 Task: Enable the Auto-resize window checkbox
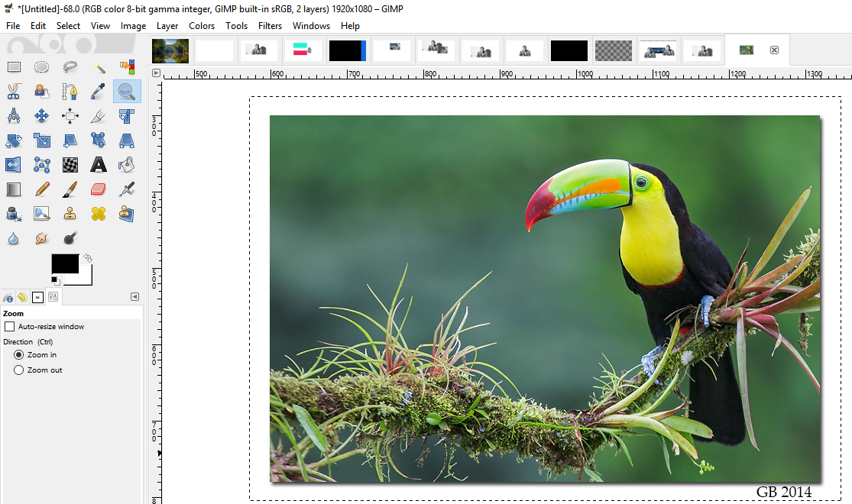9,327
